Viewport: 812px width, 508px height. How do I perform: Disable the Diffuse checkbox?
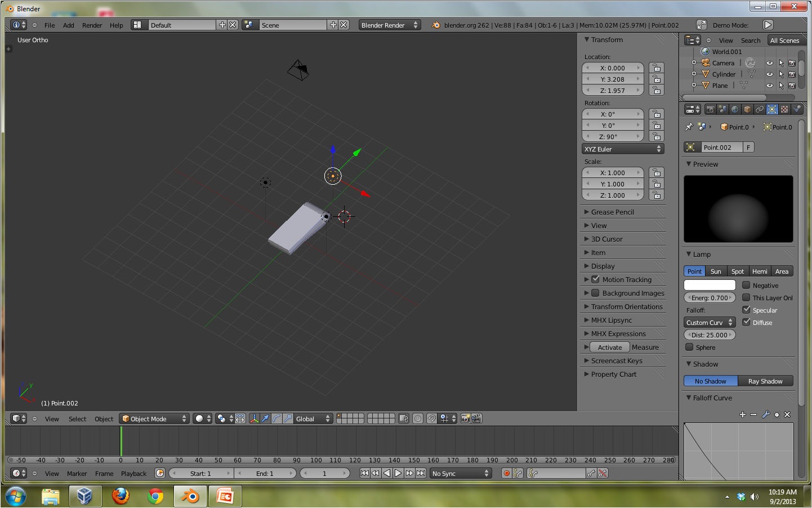746,322
